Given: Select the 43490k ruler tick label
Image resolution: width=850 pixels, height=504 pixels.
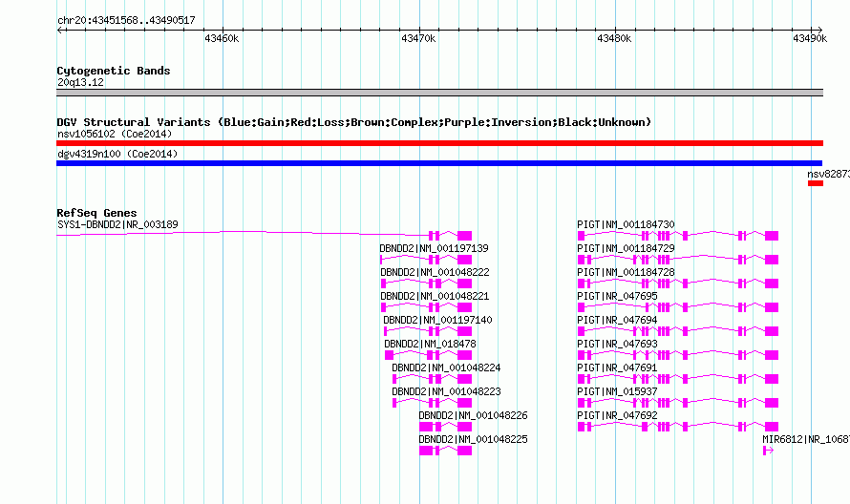Looking at the screenshot, I should (x=810, y=38).
